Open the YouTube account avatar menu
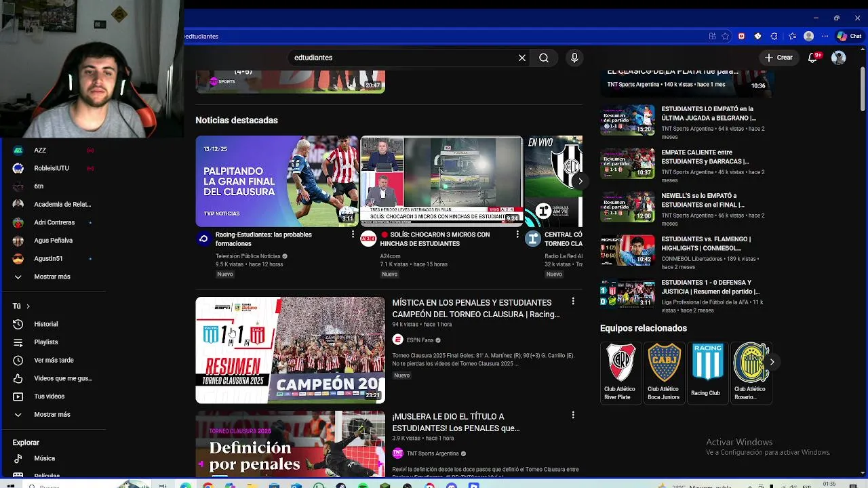868x488 pixels. pos(839,58)
